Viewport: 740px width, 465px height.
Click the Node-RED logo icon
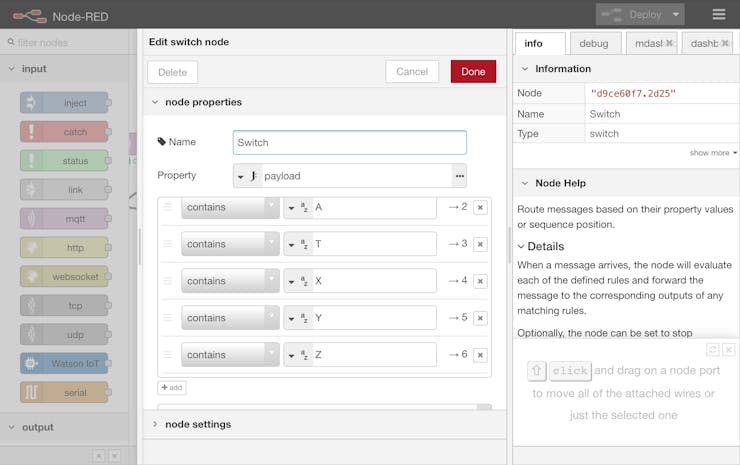pos(30,17)
